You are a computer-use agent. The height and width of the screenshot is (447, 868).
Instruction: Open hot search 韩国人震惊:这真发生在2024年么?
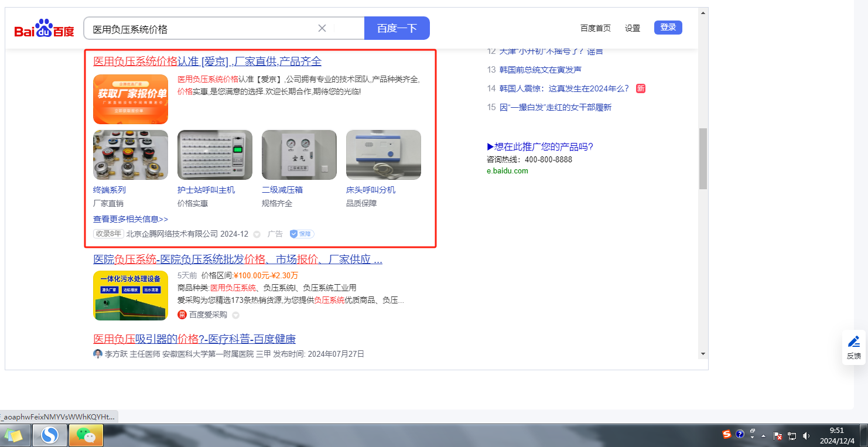[564, 88]
